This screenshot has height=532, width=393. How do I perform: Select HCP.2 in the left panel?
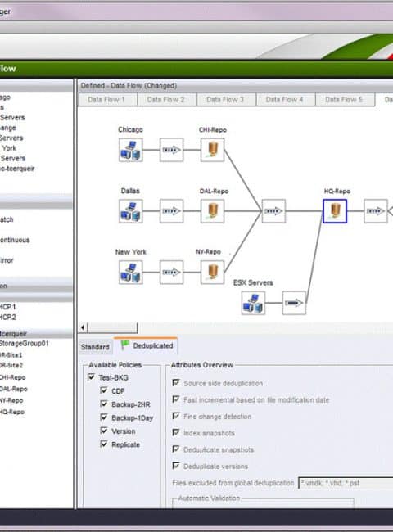click(8, 317)
